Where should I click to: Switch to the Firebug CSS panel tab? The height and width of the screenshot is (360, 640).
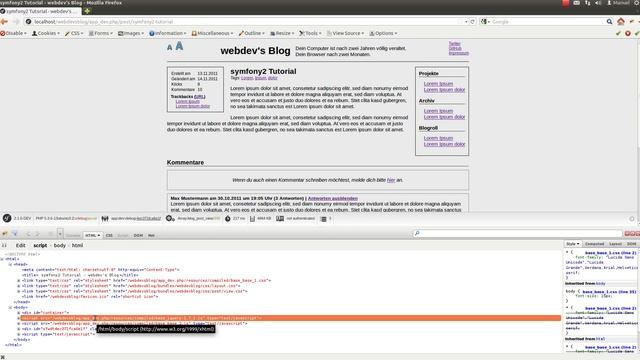[x=109, y=235]
